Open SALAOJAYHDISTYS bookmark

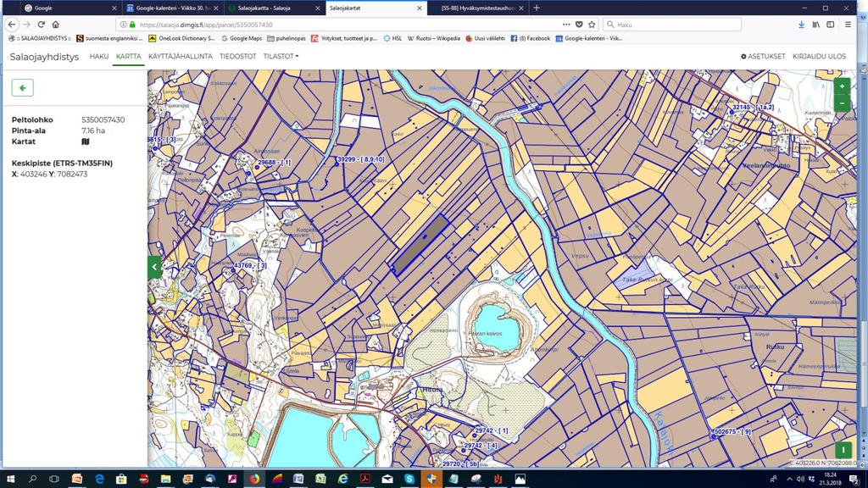(x=39, y=38)
